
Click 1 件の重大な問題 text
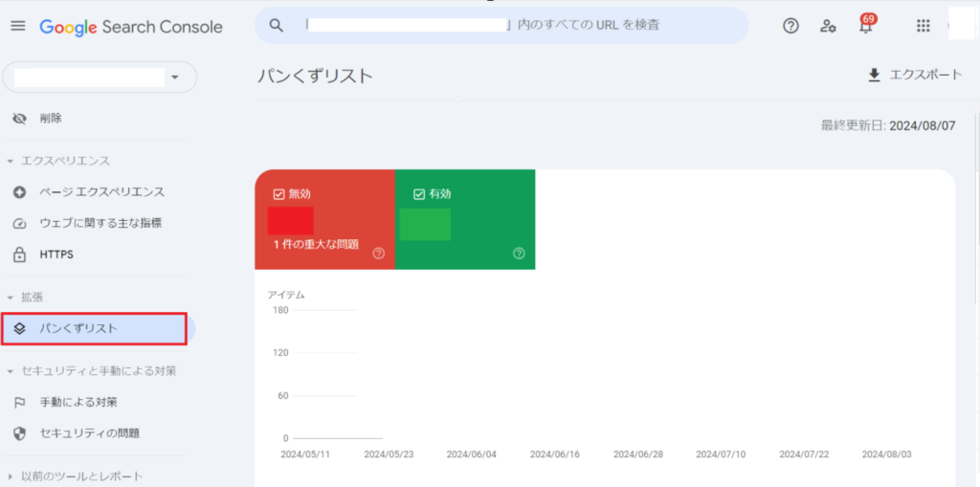pyautogui.click(x=316, y=244)
